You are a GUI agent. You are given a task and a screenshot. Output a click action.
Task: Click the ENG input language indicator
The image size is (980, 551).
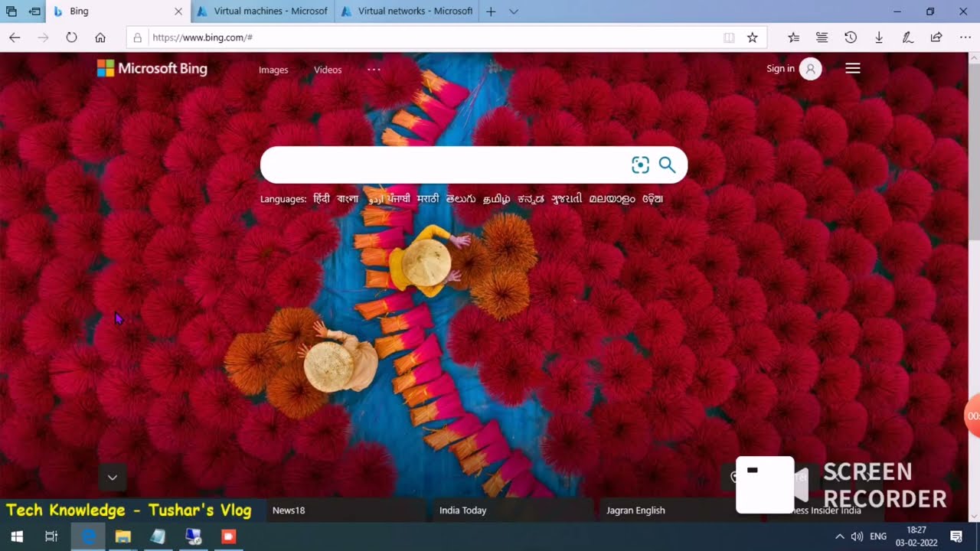878,536
